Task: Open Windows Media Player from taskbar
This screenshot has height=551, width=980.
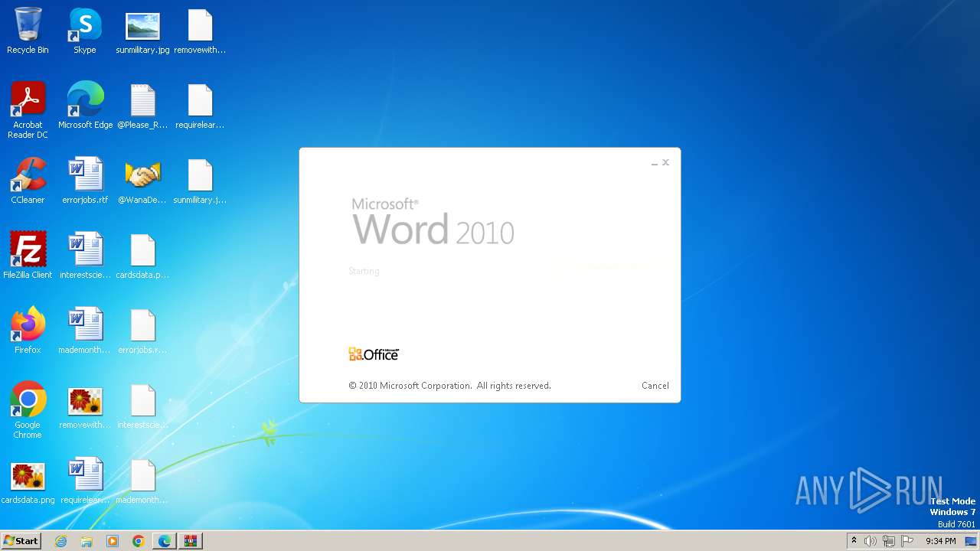Action: coord(113,541)
